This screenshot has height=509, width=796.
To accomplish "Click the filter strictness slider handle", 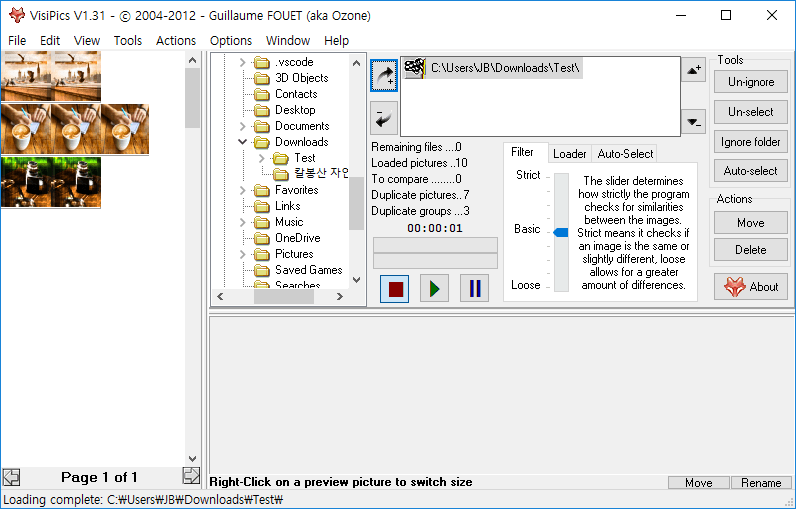I will pos(561,232).
